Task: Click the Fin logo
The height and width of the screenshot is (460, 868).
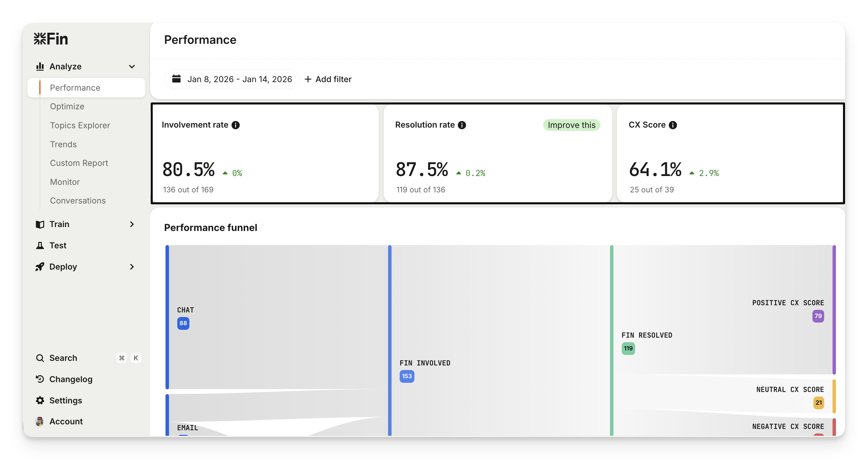Action: (x=51, y=39)
